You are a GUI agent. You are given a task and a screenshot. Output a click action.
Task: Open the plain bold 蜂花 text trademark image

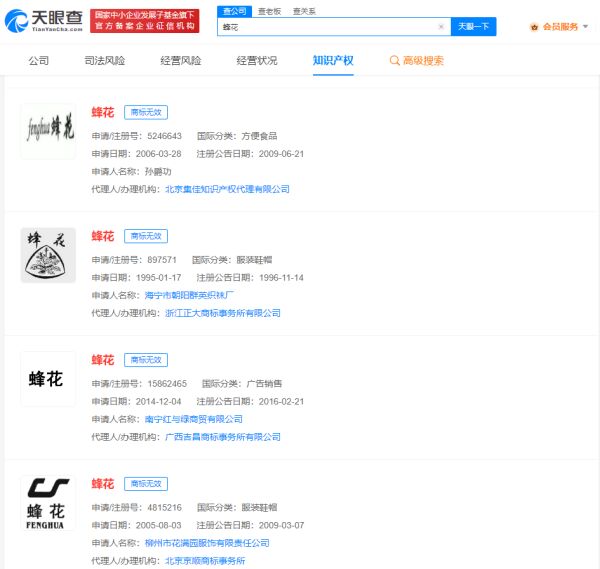[48, 379]
